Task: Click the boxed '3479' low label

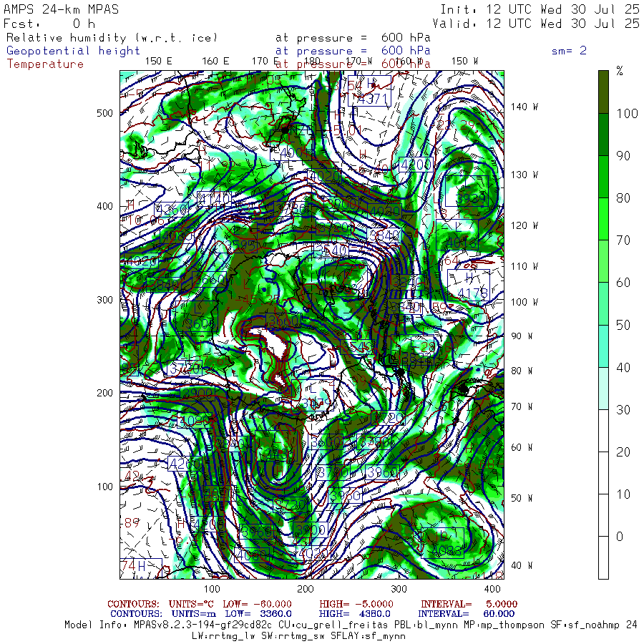Action: pos(312,396)
